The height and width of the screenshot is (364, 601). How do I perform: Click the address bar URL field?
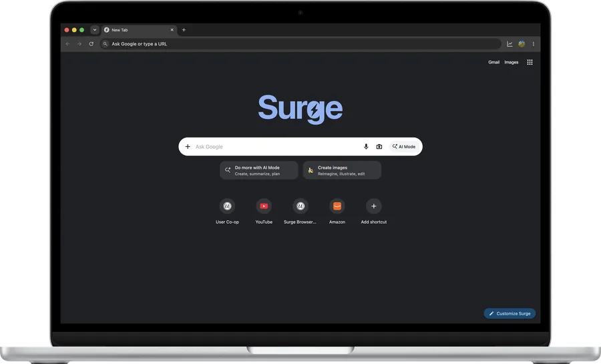point(300,44)
